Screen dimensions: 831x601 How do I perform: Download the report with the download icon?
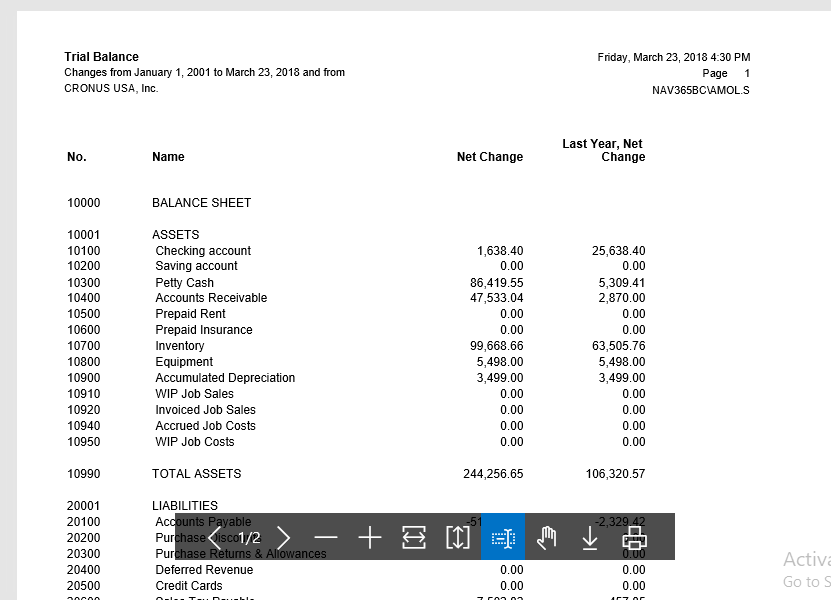(x=590, y=538)
